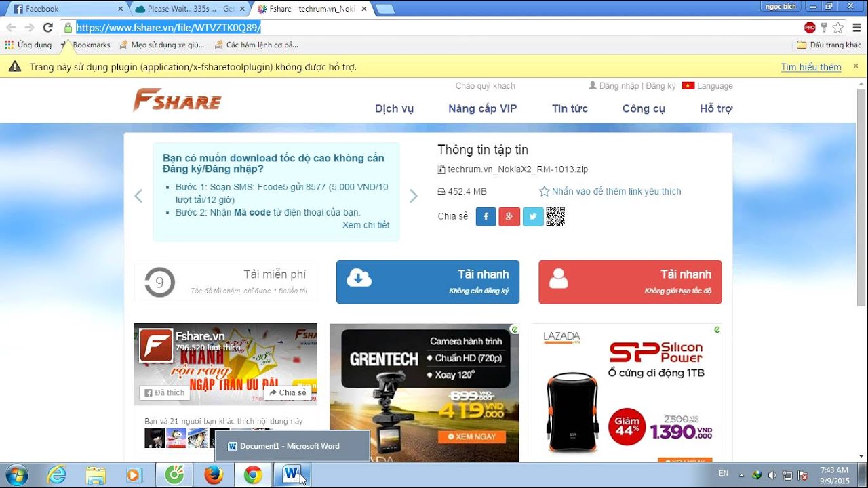The width and height of the screenshot is (868, 488).
Task: Open Windows Media Player taskbar icon
Action: [x=134, y=475]
